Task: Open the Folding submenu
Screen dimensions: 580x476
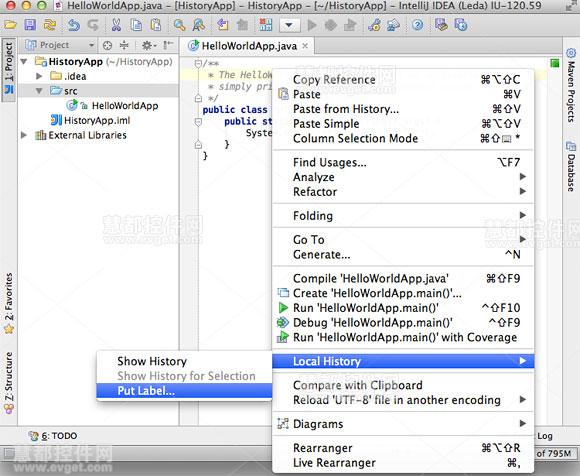Action: click(x=403, y=216)
